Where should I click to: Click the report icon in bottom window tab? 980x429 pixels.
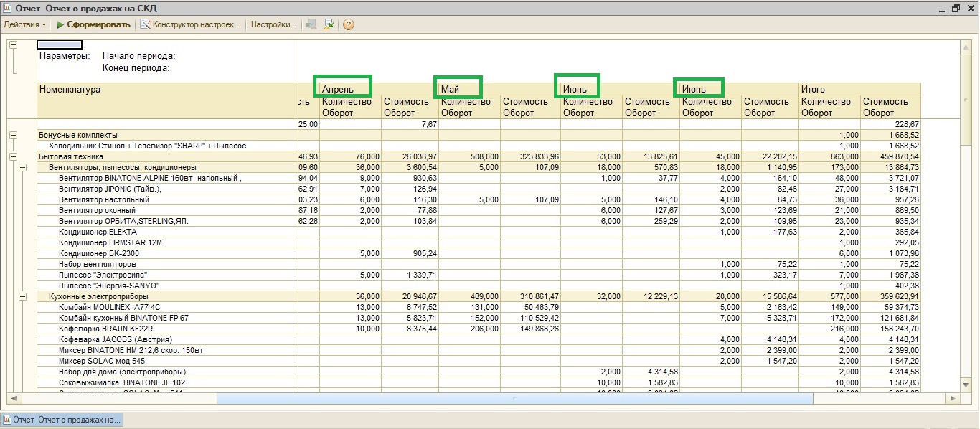pos(8,420)
